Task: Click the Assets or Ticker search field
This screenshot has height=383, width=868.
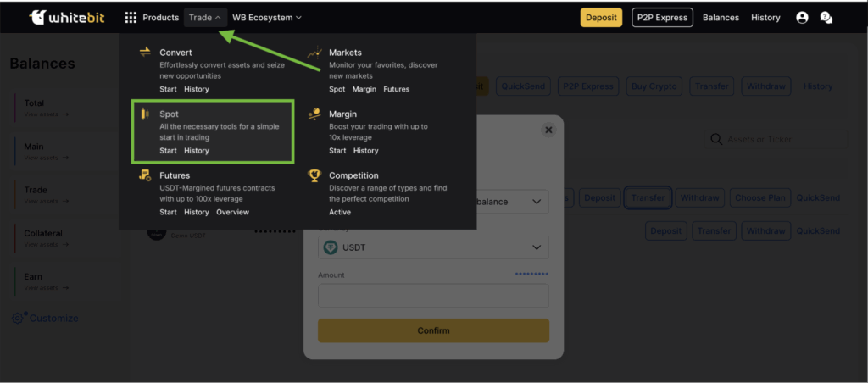Action: tap(776, 140)
